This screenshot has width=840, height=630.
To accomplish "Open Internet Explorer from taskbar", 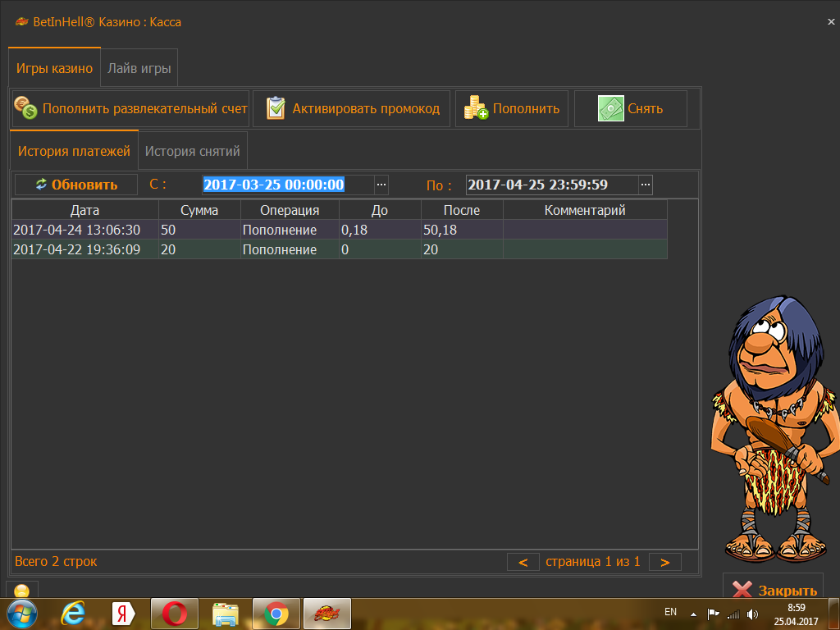I will (x=73, y=613).
